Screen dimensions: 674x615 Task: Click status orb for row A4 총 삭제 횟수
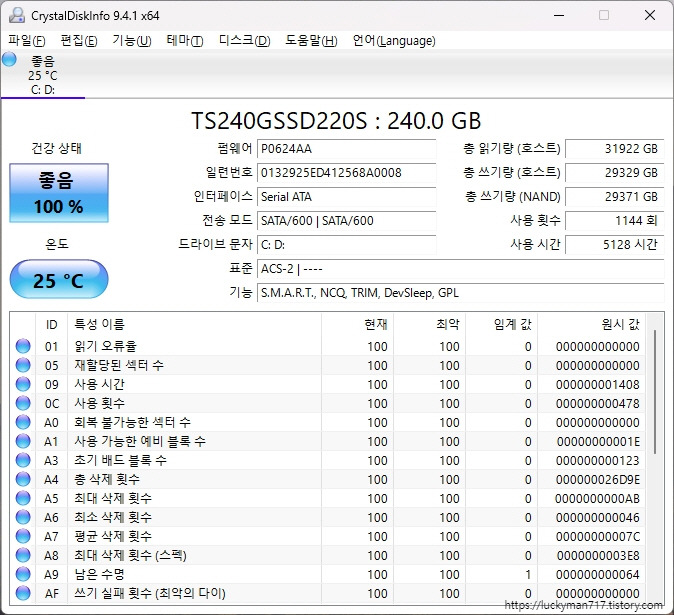click(x=23, y=479)
